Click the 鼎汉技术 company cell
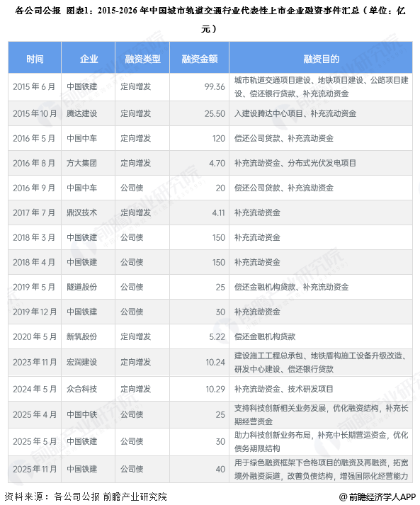420x505 pixels. [89, 212]
